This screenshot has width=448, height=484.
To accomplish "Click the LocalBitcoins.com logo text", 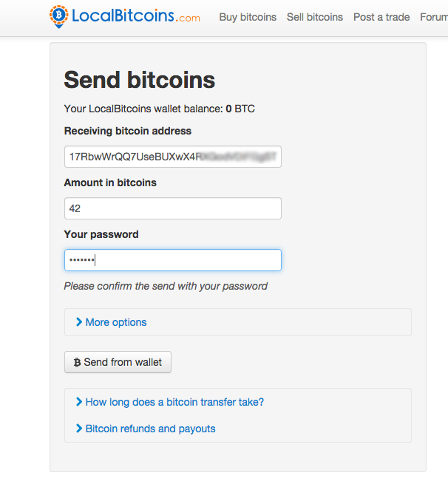I will (x=135, y=16).
